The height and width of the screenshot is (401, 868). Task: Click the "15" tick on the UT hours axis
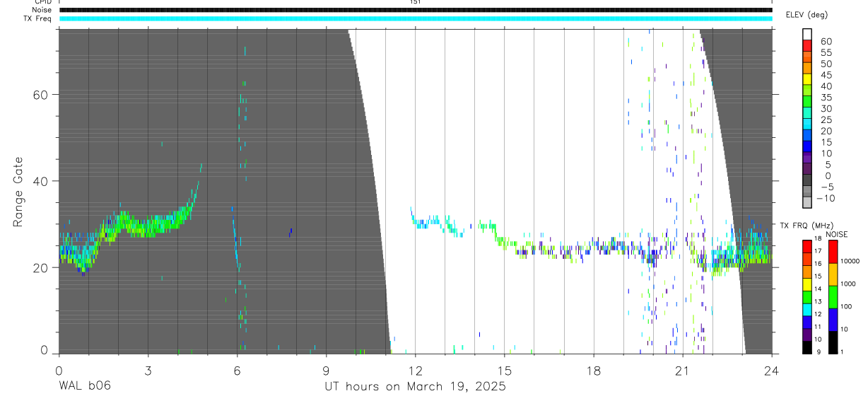tap(504, 370)
